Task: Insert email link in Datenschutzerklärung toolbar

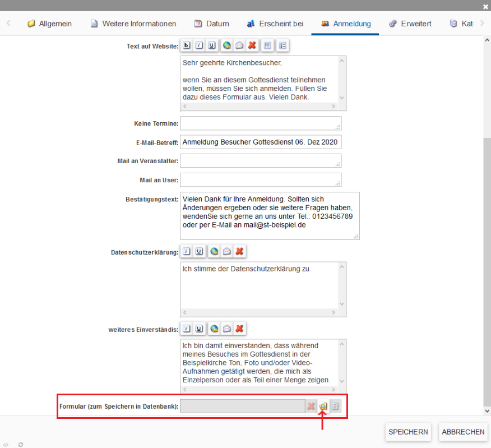Action: pyautogui.click(x=227, y=252)
